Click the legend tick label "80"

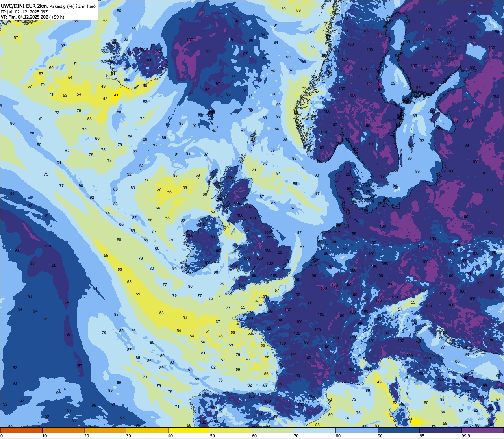click(338, 436)
